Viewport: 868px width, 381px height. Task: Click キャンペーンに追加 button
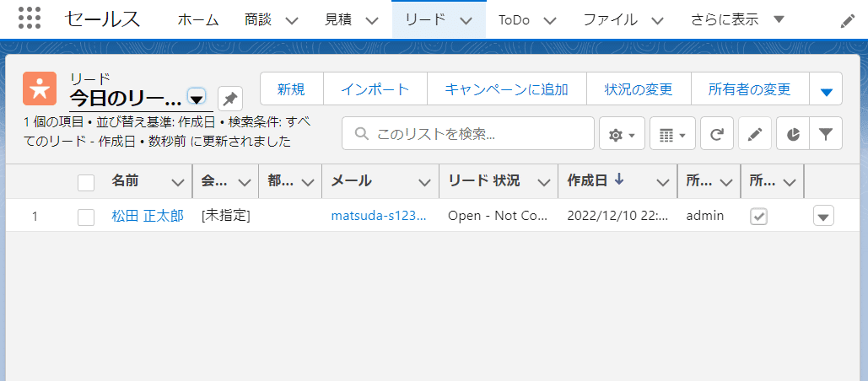[506, 89]
